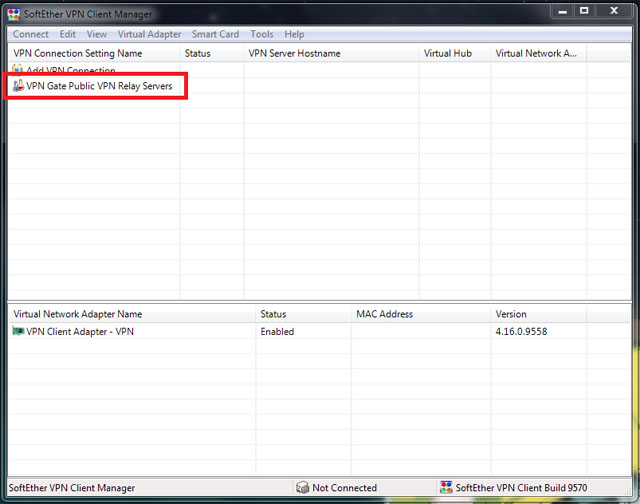Click SoftEther VPN Client Manager status bar text
This screenshot has height=504, width=640.
[72, 488]
